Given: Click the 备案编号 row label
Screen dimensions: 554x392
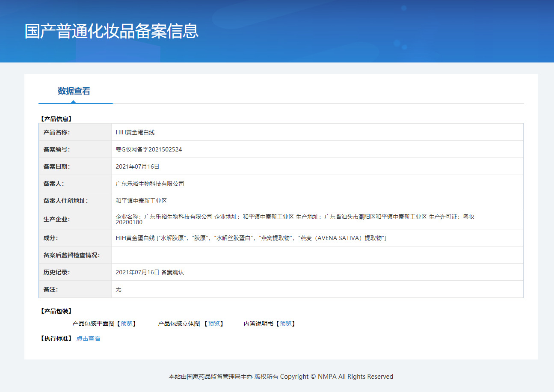Looking at the screenshot, I should [56, 149].
